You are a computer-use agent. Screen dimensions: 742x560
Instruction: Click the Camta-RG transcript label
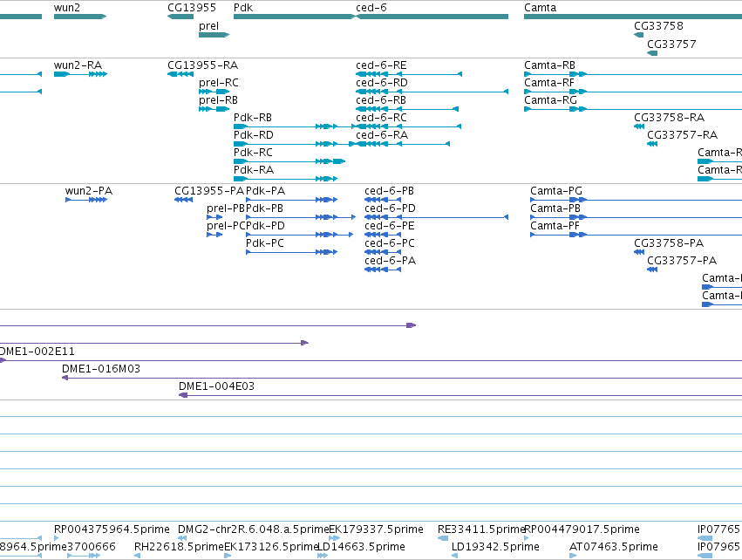tap(550, 100)
